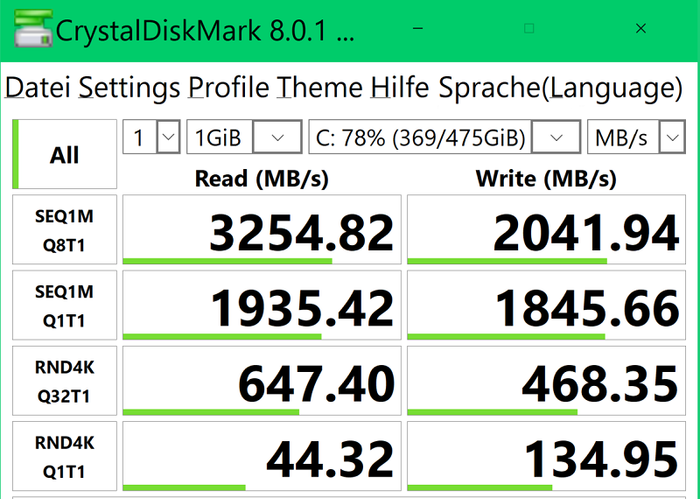This screenshot has width=700, height=499.
Task: Select the 1845.66 write result
Action: click(x=546, y=305)
